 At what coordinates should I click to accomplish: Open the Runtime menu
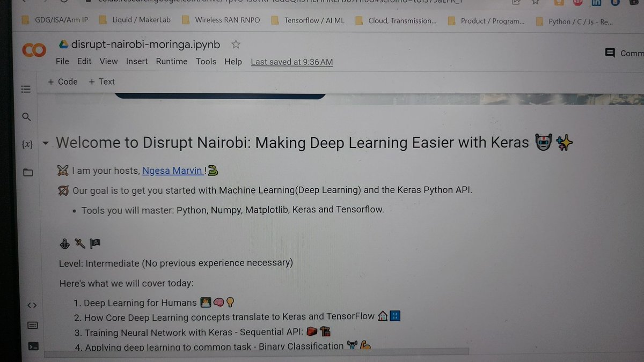click(172, 61)
